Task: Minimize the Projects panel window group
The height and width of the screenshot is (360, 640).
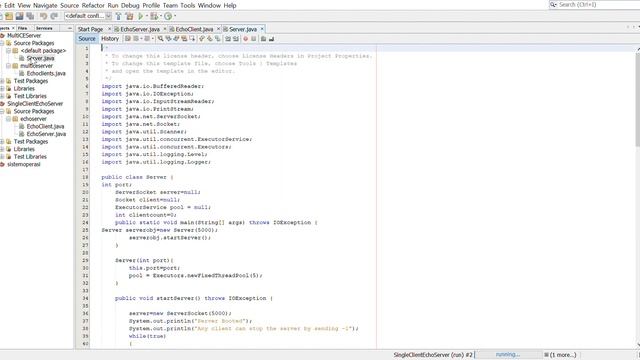Action: tap(69, 28)
